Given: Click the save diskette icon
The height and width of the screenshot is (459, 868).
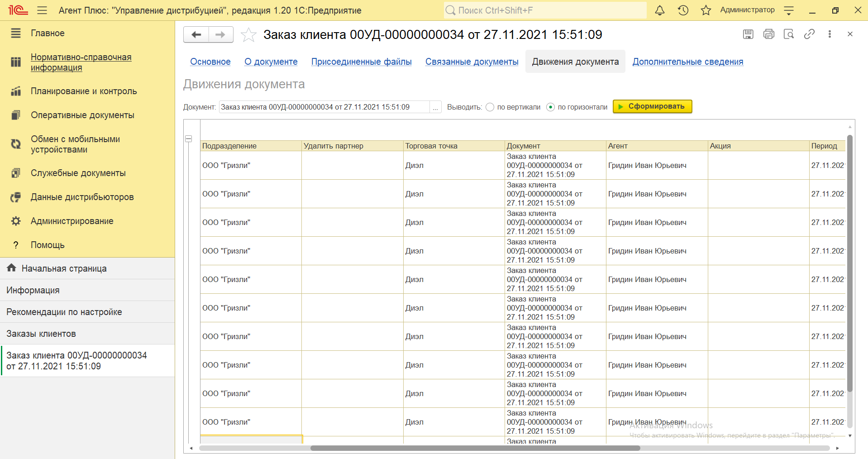Looking at the screenshot, I should [x=748, y=34].
